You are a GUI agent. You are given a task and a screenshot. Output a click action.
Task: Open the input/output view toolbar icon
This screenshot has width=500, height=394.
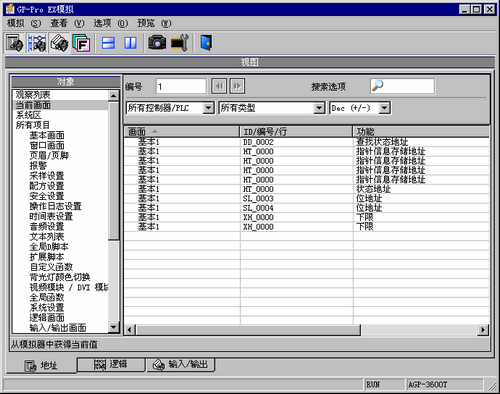59,43
